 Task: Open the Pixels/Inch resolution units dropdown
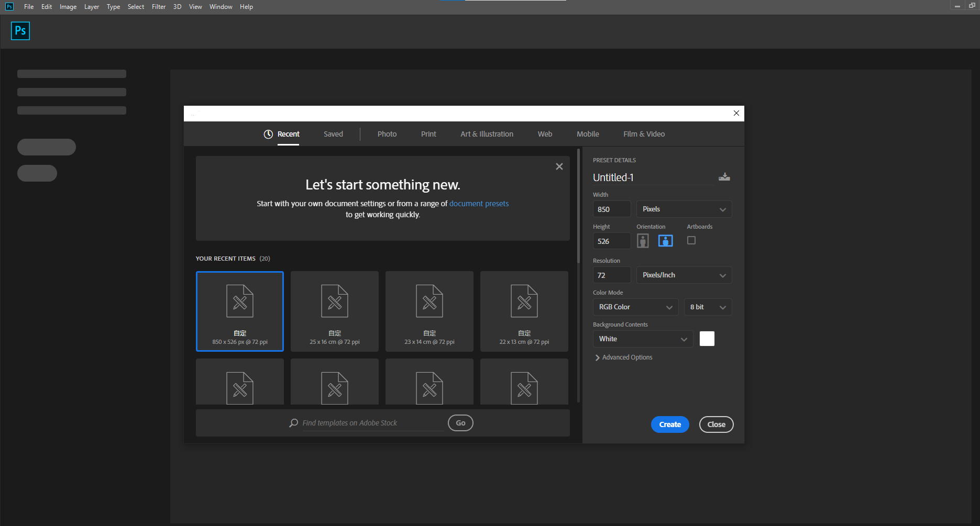[684, 275]
